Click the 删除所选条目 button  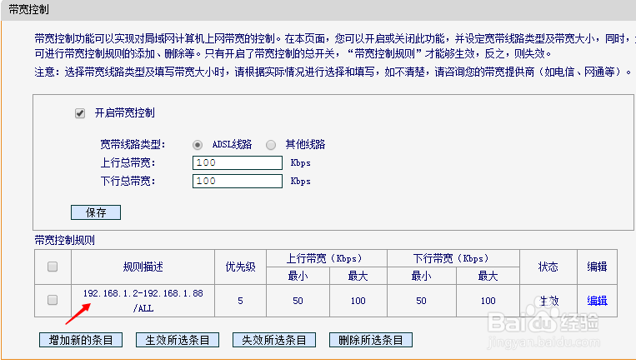pyautogui.click(x=371, y=340)
